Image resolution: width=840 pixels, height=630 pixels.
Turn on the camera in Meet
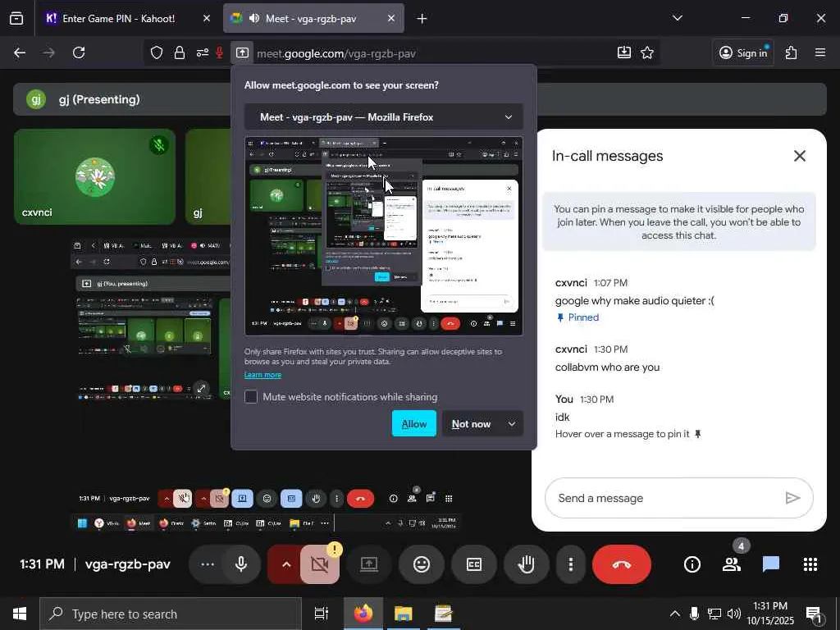point(320,564)
